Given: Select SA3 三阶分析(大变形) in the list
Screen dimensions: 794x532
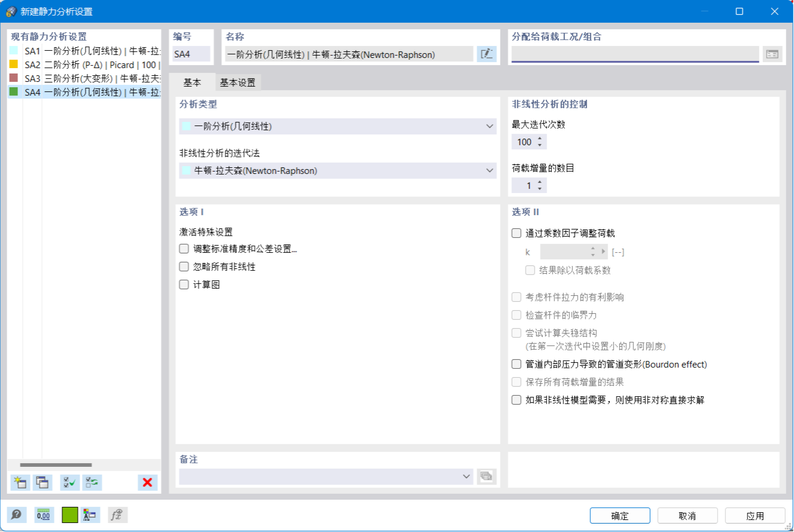Looking at the screenshot, I should pyautogui.click(x=84, y=78).
